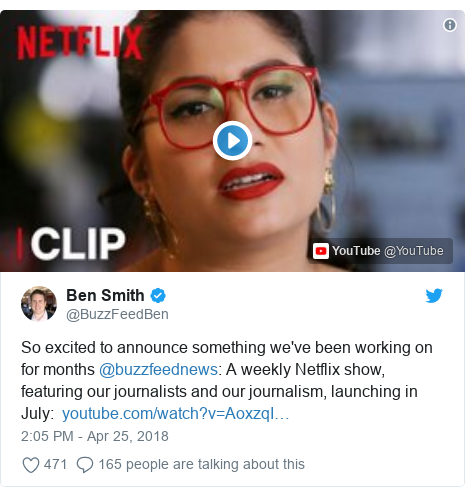Follow the youtube.com/watch link
The width and height of the screenshot is (465, 497).
point(176,414)
